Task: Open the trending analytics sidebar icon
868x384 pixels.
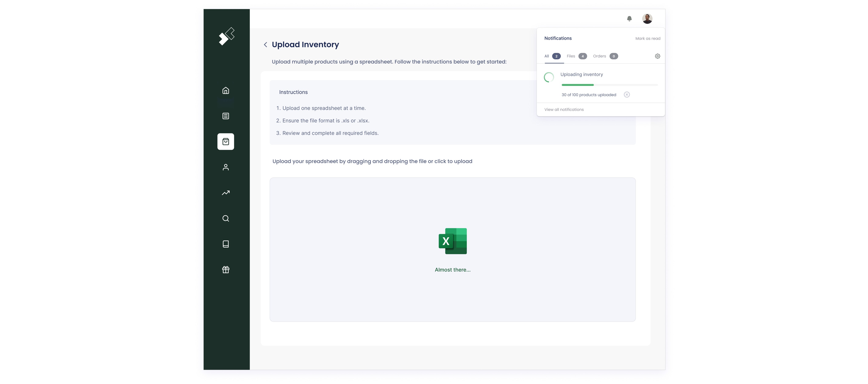Action: [225, 193]
